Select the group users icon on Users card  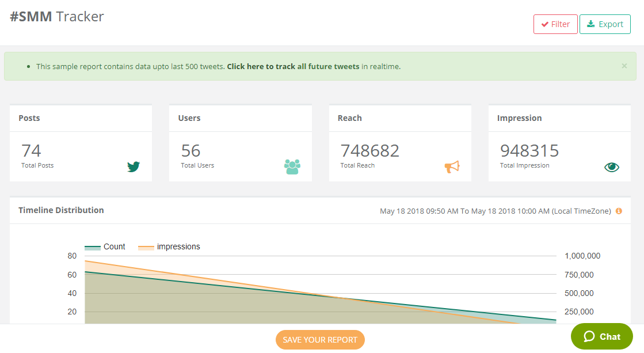pyautogui.click(x=293, y=166)
